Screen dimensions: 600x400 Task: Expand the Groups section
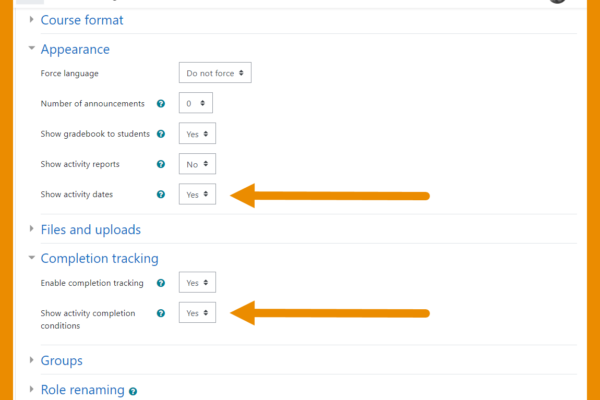click(62, 361)
